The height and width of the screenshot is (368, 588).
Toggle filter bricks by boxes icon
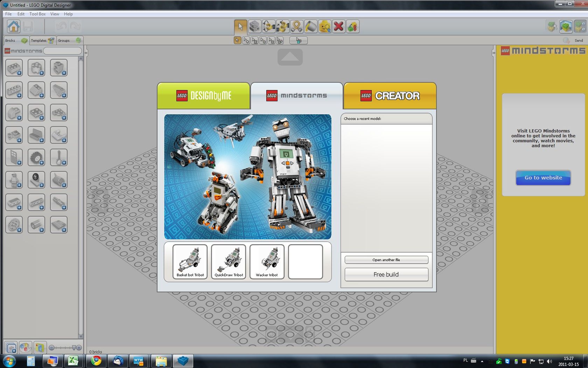click(39, 348)
